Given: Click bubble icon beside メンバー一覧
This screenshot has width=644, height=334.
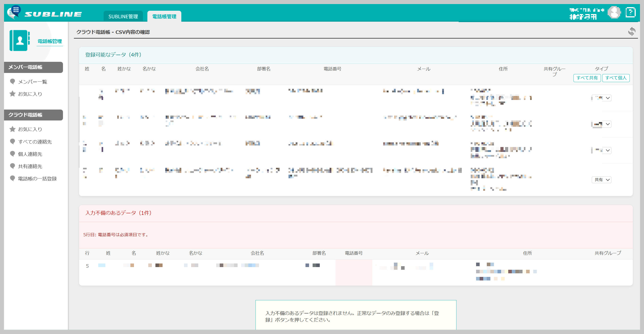Looking at the screenshot, I should [13, 81].
